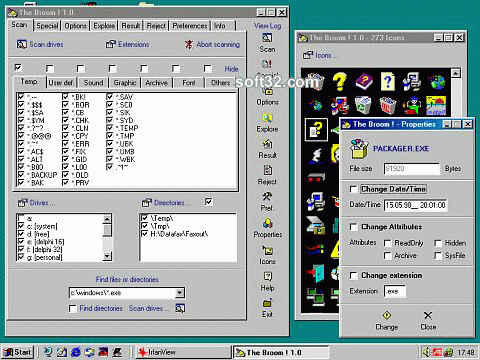Open the Result sidebar icon

pyautogui.click(x=267, y=144)
